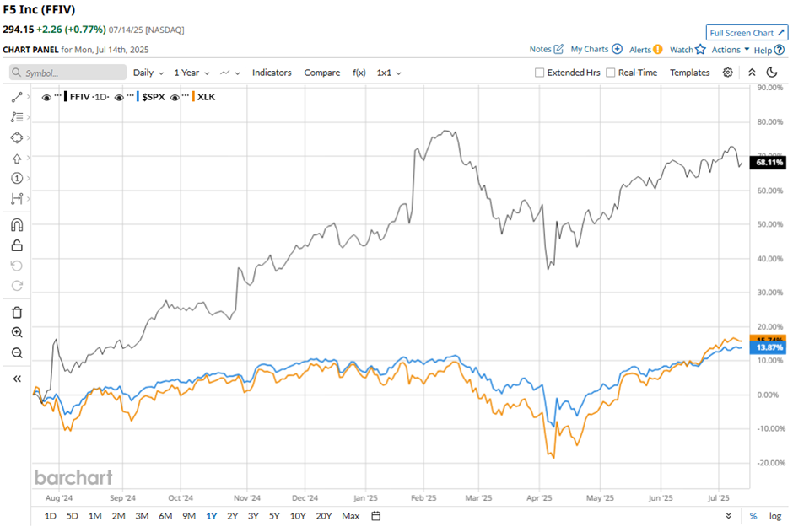Collapse the drawing tools sidebar
Image resolution: width=793 pixels, height=532 pixels.
[17, 379]
